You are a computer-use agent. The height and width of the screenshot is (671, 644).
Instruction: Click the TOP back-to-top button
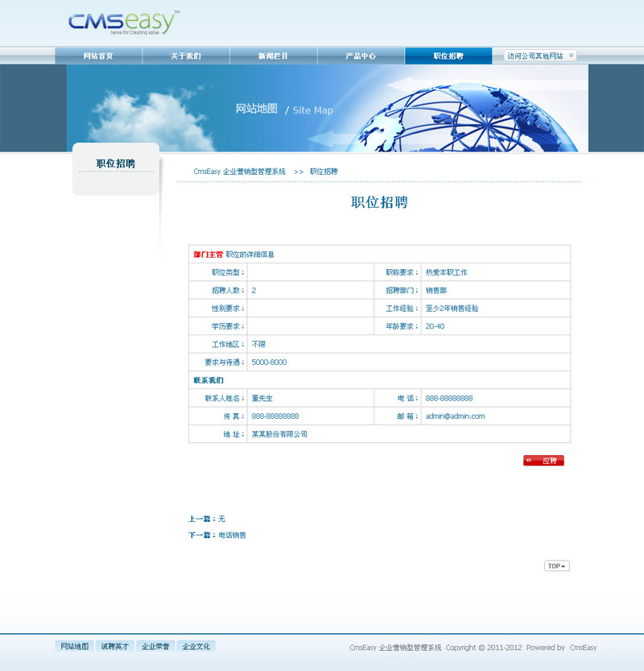(556, 566)
